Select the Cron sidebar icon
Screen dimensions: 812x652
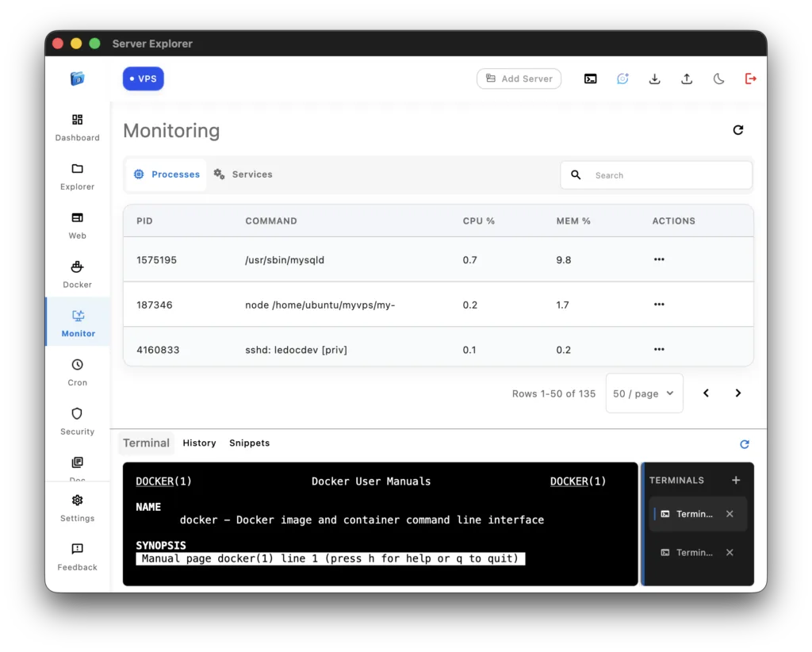77,371
